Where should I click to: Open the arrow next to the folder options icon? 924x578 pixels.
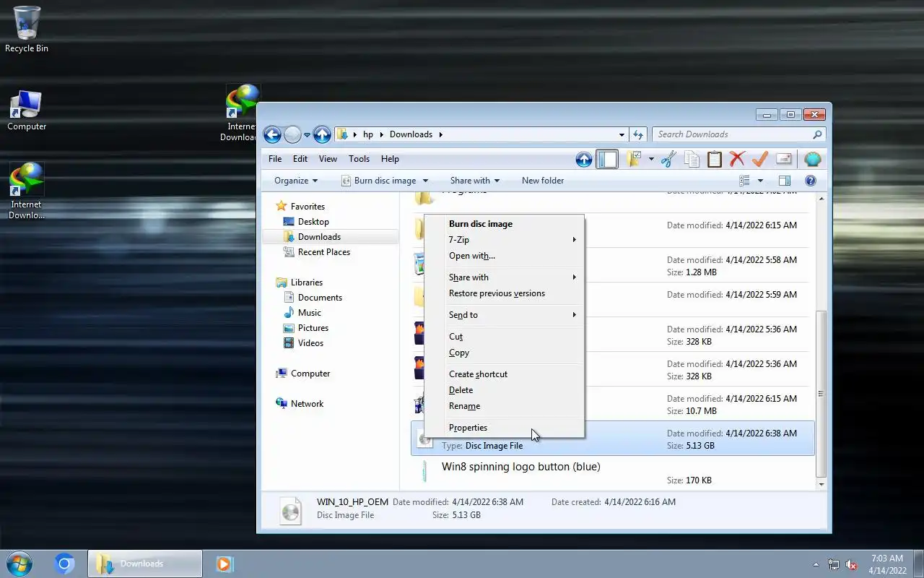click(x=651, y=160)
